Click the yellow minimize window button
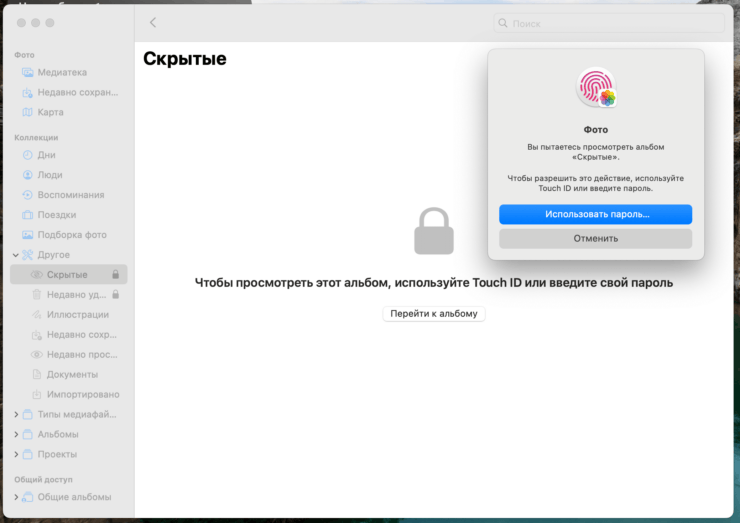Viewport: 740px width, 523px height. pyautogui.click(x=35, y=23)
